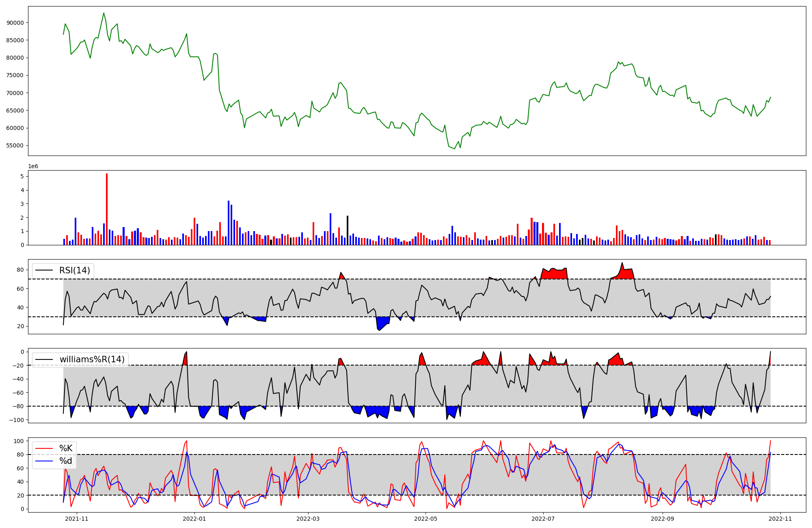
Task: Click the 55000 price axis label
Action: (x=15, y=146)
